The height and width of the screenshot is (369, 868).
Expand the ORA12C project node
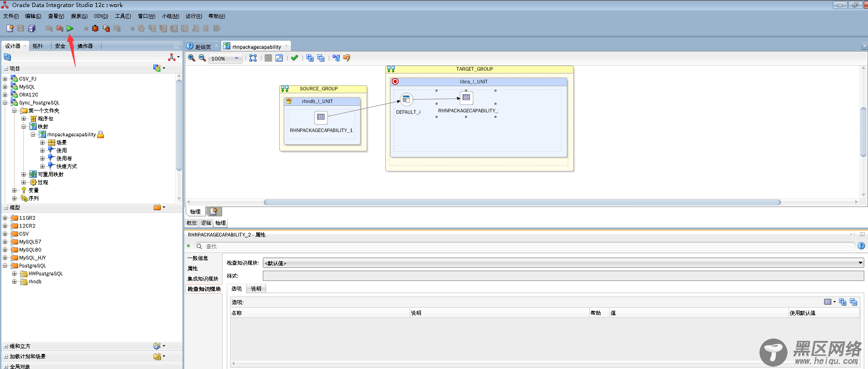pos(5,95)
